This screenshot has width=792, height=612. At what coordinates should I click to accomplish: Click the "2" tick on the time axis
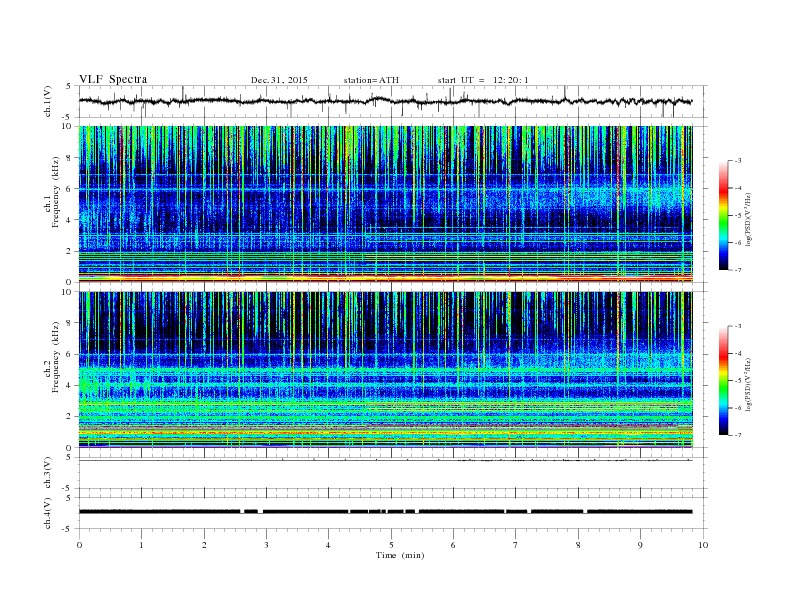(x=204, y=545)
